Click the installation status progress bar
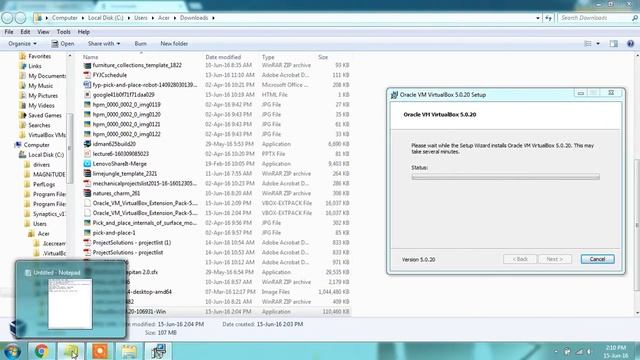Image resolution: width=640 pixels, height=360 pixels. point(505,177)
